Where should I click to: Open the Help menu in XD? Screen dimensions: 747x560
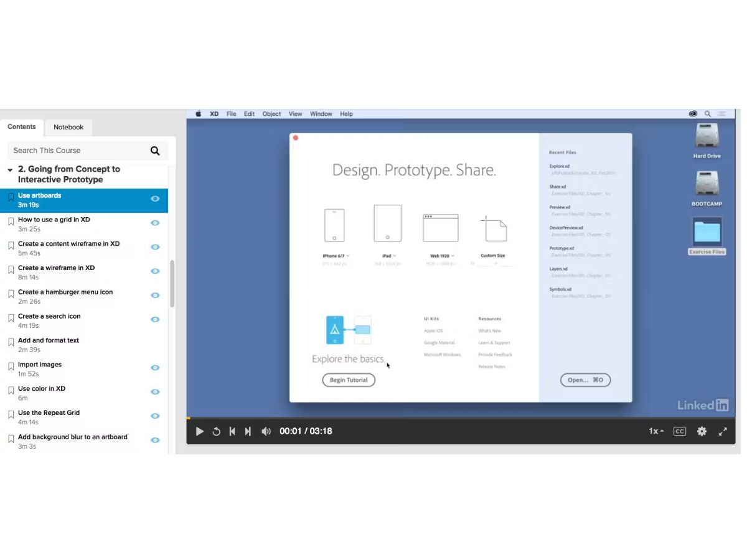click(347, 114)
